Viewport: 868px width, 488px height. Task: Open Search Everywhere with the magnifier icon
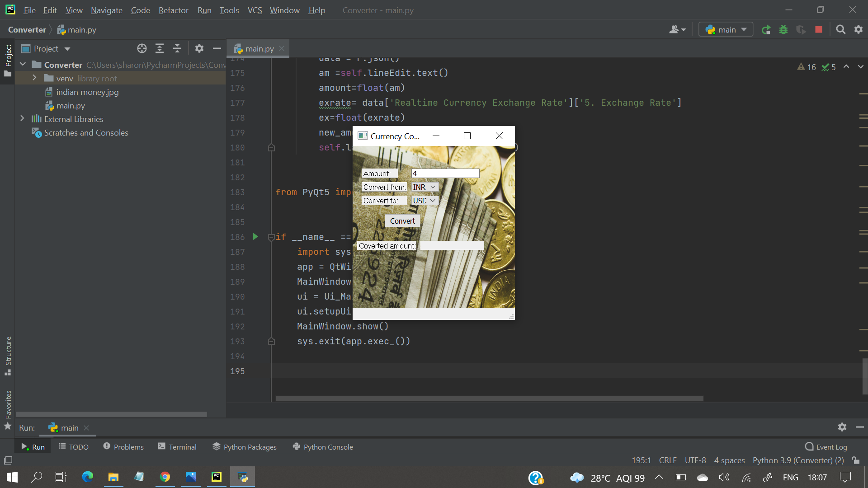point(840,30)
